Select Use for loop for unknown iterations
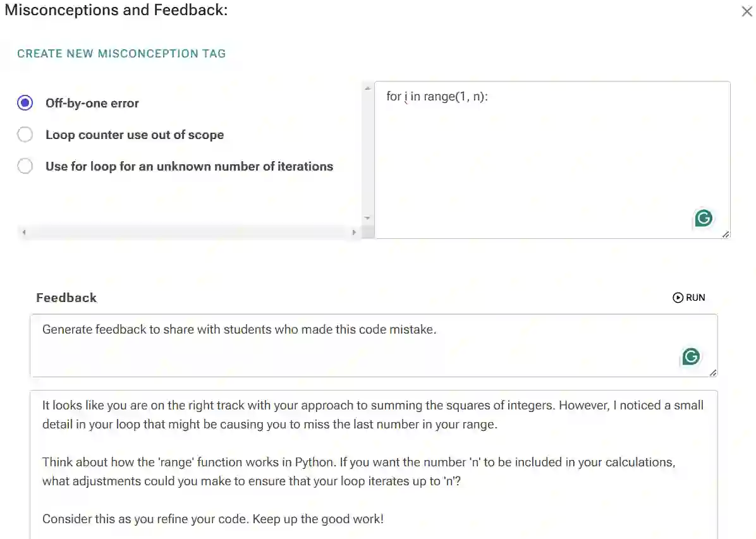Image resolution: width=756 pixels, height=539 pixels. pyautogui.click(x=25, y=166)
